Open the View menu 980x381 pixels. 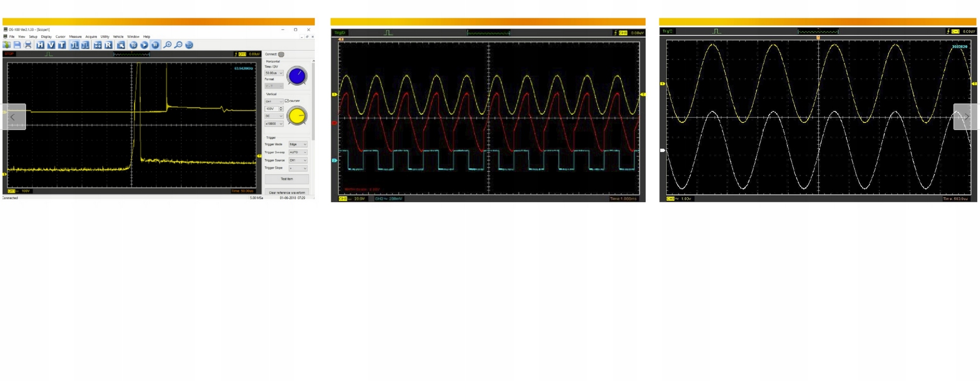[21, 37]
